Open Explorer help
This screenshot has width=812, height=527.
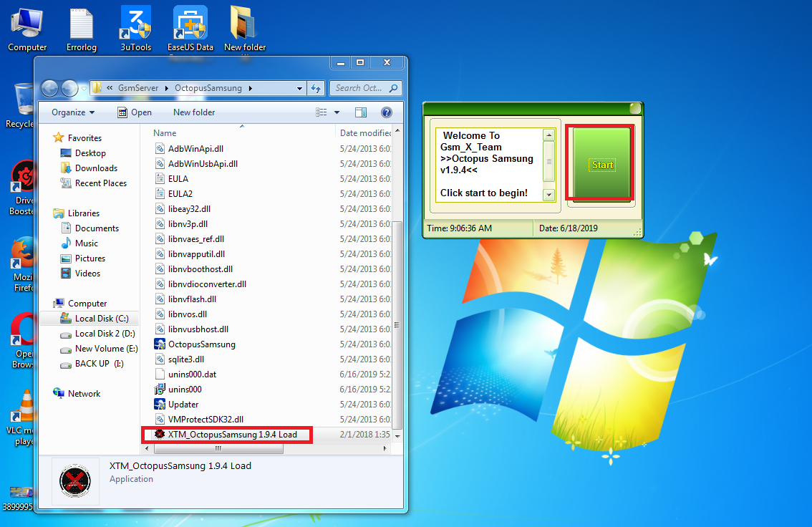[x=387, y=112]
